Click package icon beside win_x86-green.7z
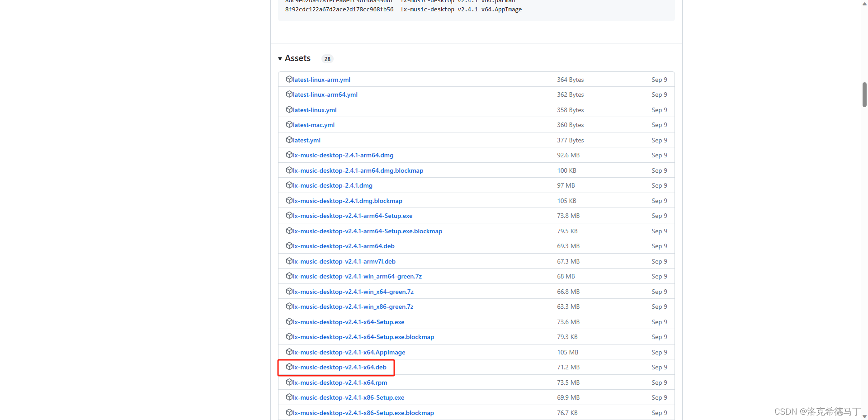This screenshot has height=420, width=868. 289,306
